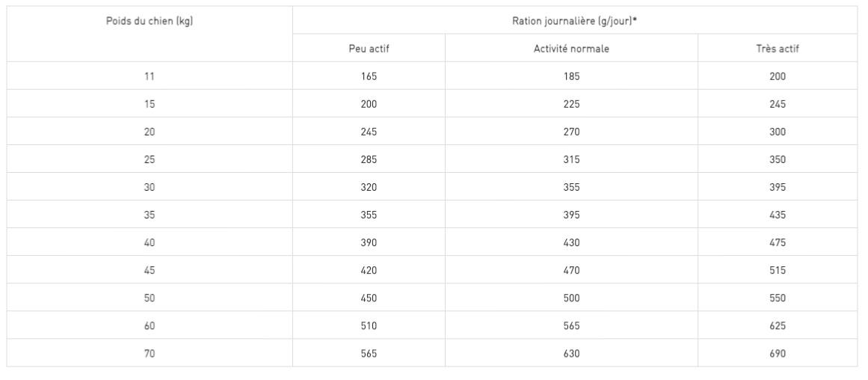Select the 185 value under Activité normale
Screen dimensions: 868x380
click(571, 76)
